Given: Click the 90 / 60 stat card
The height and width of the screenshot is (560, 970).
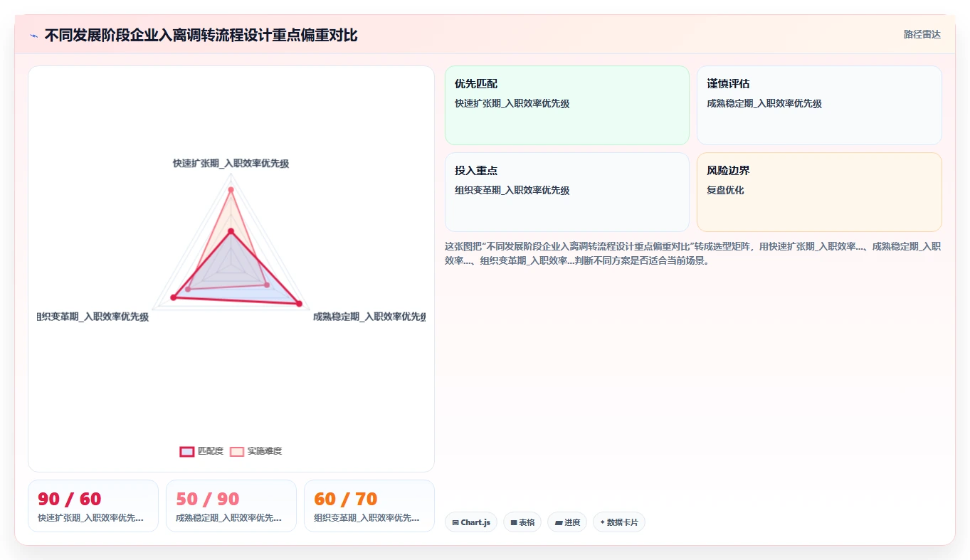Looking at the screenshot, I should click(x=93, y=506).
